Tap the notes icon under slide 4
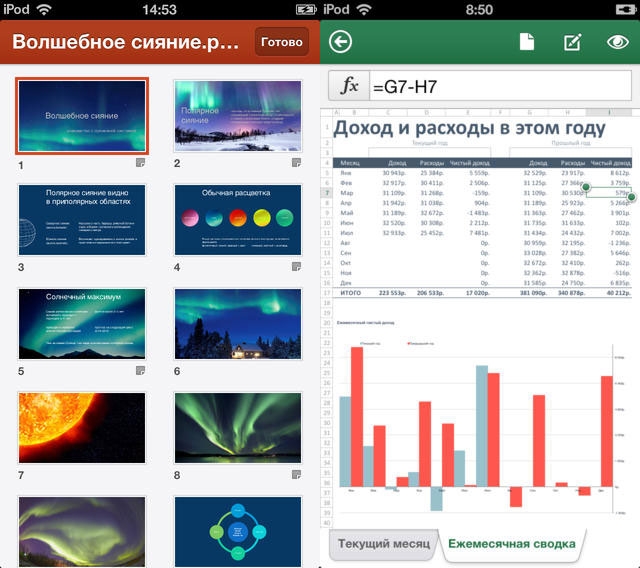Viewport: 640px width, 568px height. click(x=297, y=266)
